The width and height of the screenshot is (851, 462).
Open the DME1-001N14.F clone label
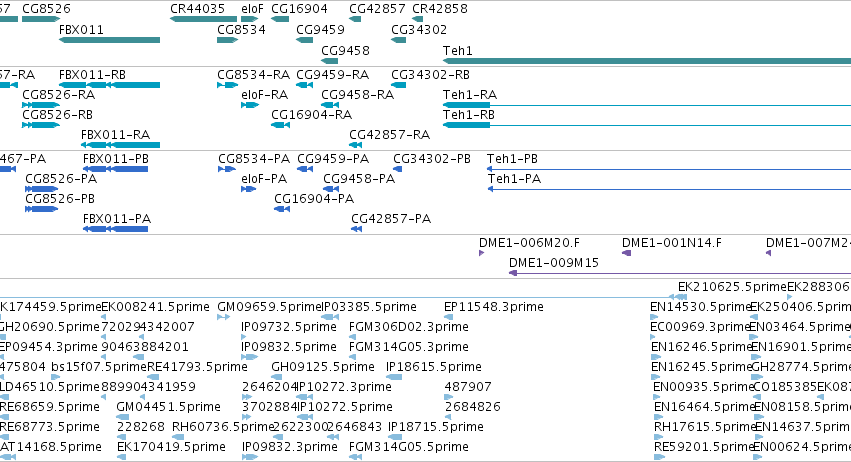pos(672,243)
